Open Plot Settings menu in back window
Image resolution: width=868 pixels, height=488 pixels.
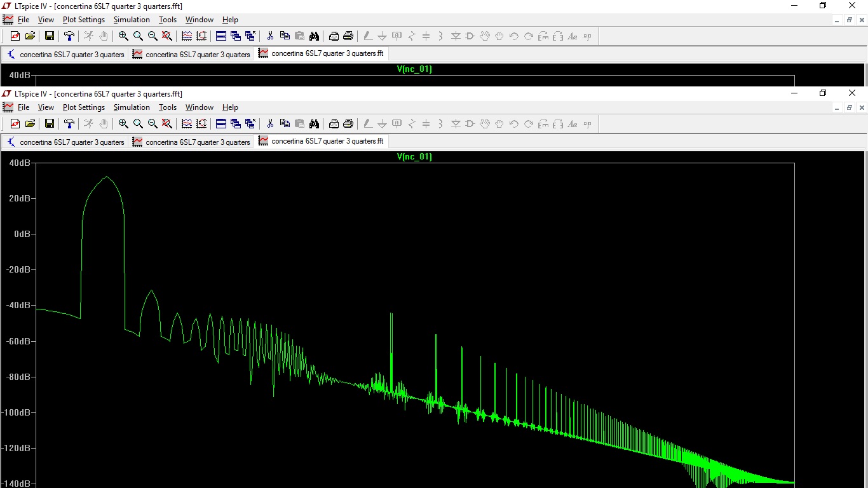[84, 20]
